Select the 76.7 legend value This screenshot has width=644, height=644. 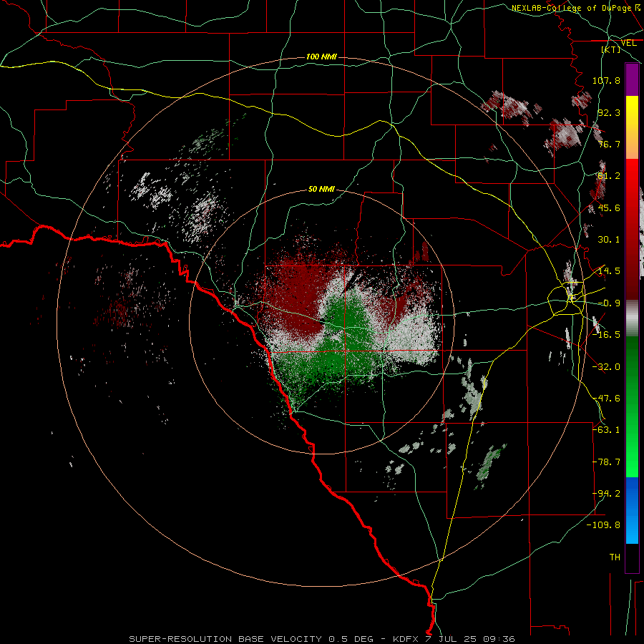click(609, 144)
